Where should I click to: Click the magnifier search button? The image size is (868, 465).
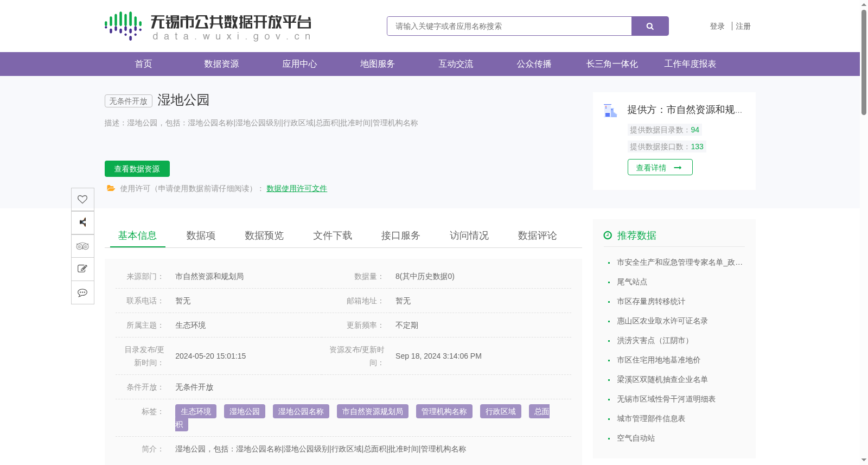pyautogui.click(x=650, y=26)
